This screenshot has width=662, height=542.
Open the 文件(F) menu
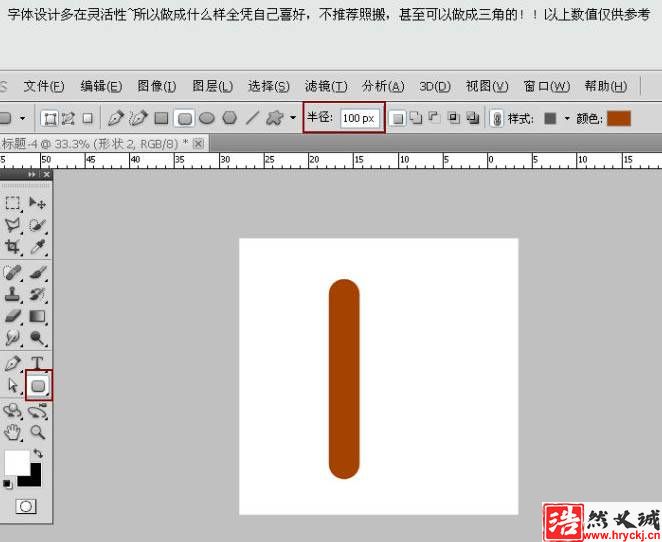point(44,87)
